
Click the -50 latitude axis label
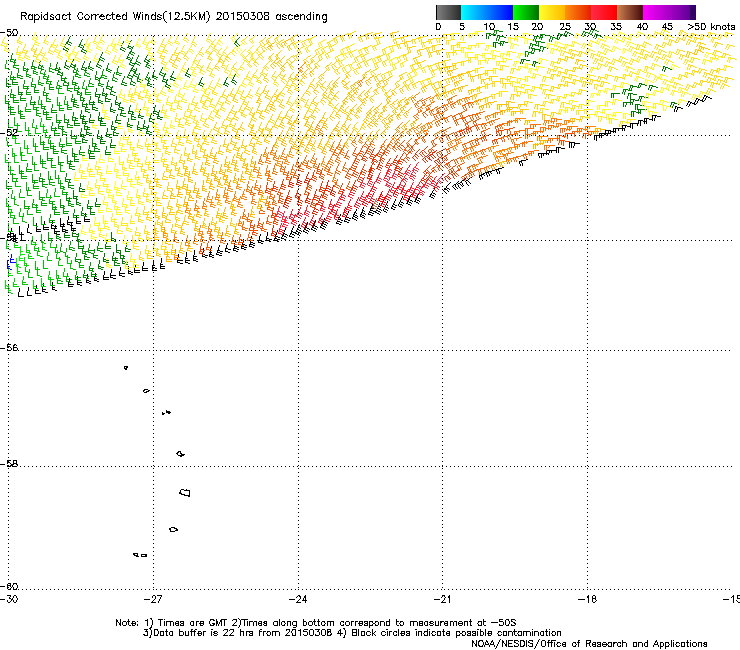[9, 33]
